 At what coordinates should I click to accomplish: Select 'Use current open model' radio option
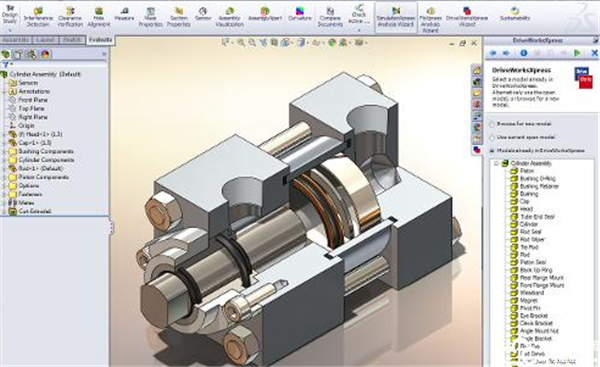pos(492,137)
